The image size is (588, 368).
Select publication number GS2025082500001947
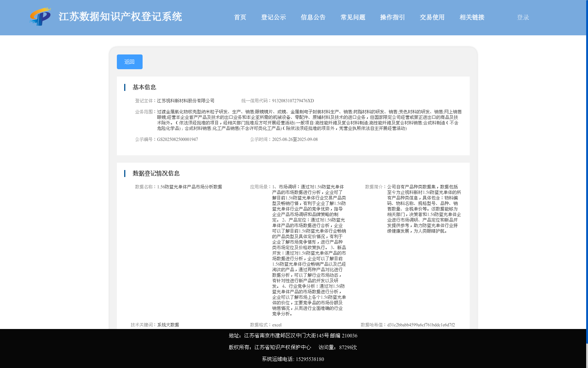tap(178, 139)
